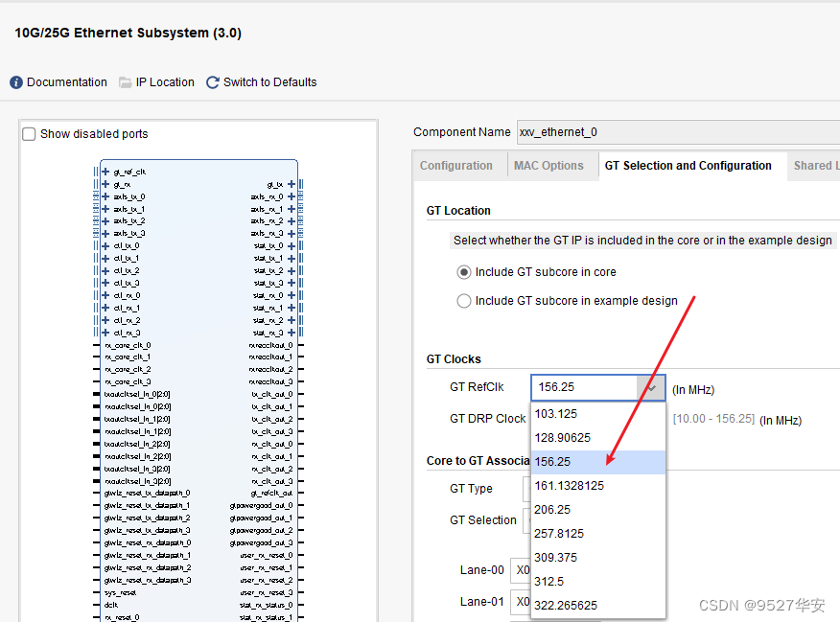The image size is (840, 622).
Task: Pick the 103.125 frequency option
Action: point(556,414)
